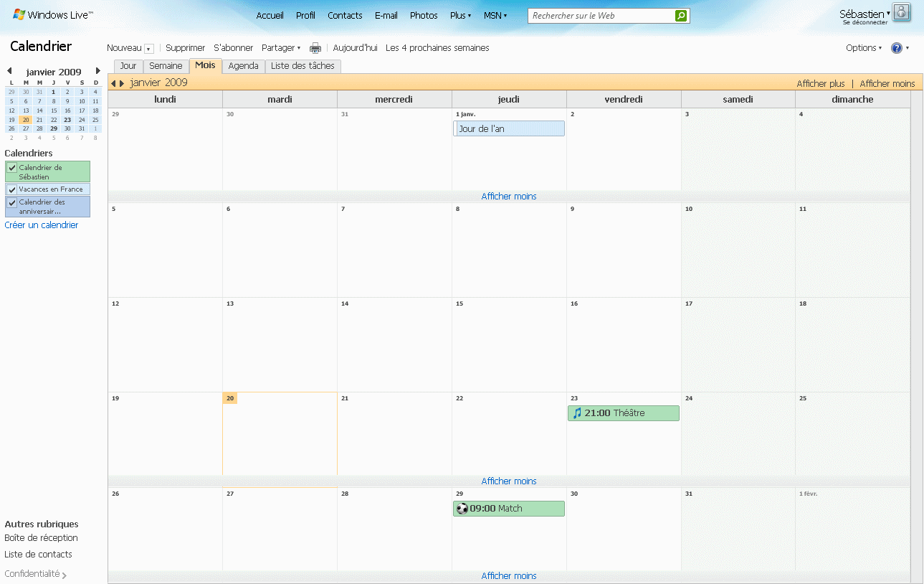Switch to the Jour tab
924x584 pixels.
pos(128,66)
